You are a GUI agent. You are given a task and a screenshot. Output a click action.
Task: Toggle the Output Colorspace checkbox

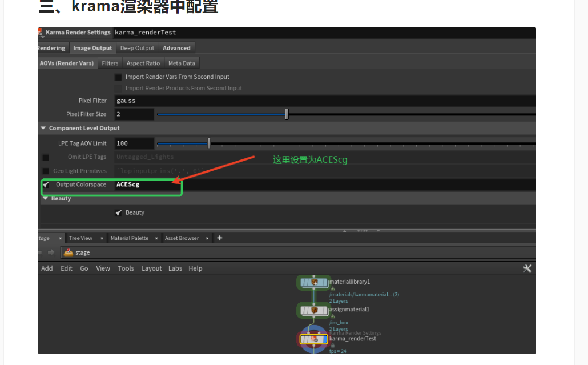pyautogui.click(x=46, y=185)
